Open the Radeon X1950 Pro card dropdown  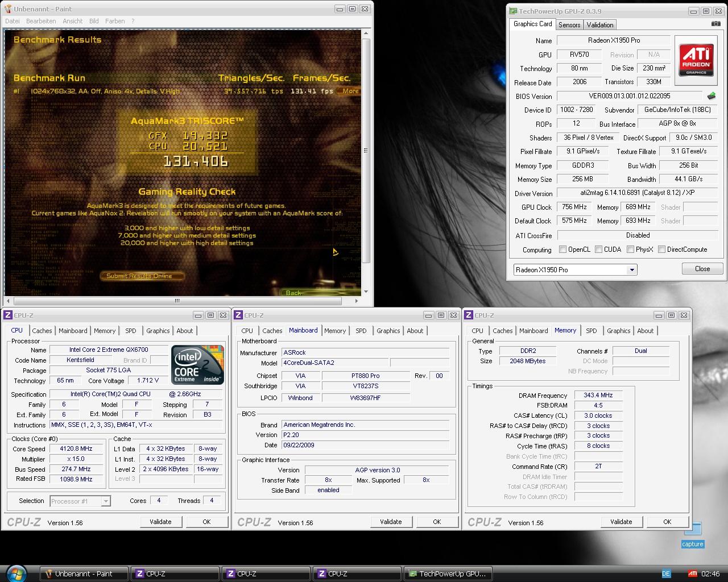point(631,270)
